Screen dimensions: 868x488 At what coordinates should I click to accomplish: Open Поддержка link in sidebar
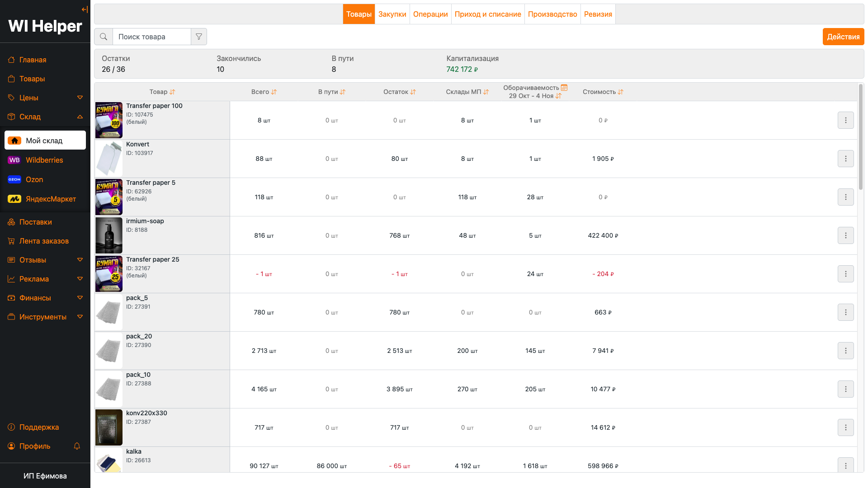pyautogui.click(x=39, y=427)
